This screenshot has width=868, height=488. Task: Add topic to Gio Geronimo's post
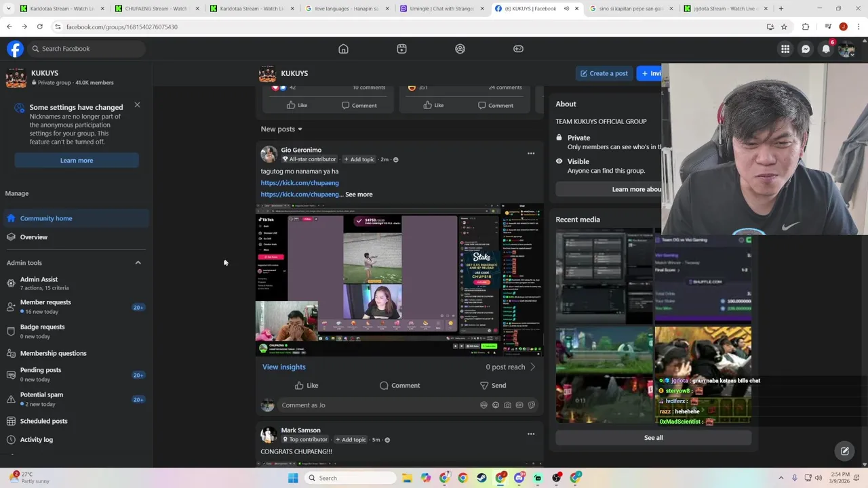pyautogui.click(x=359, y=159)
